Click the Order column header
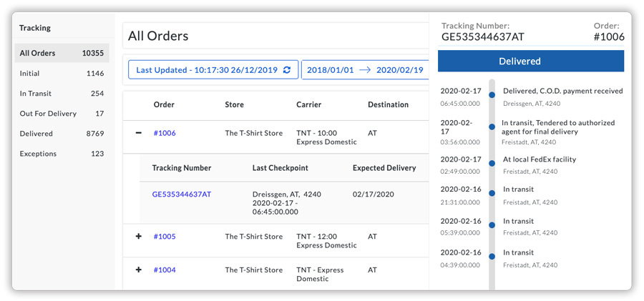This screenshot has height=301, width=644. tap(164, 104)
